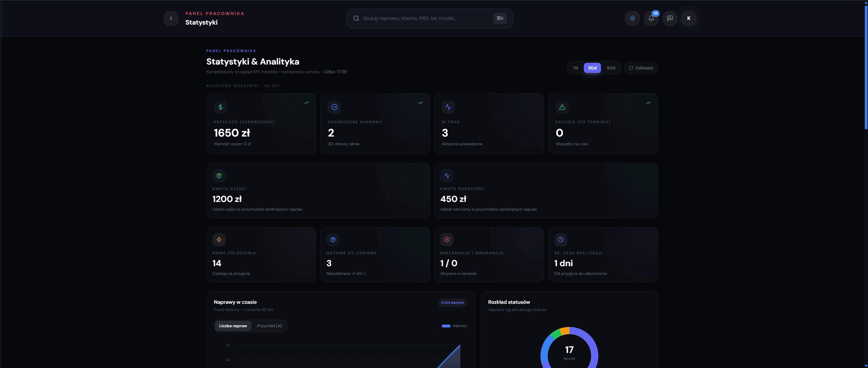Open the messages chat icon
Image resolution: width=868 pixels, height=368 pixels.
670,18
